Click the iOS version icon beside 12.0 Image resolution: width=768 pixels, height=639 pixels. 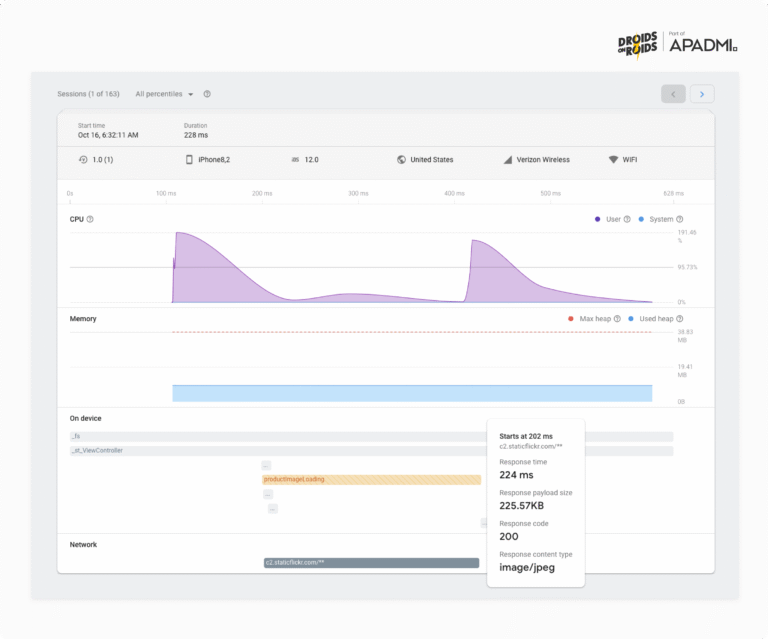pos(295,160)
